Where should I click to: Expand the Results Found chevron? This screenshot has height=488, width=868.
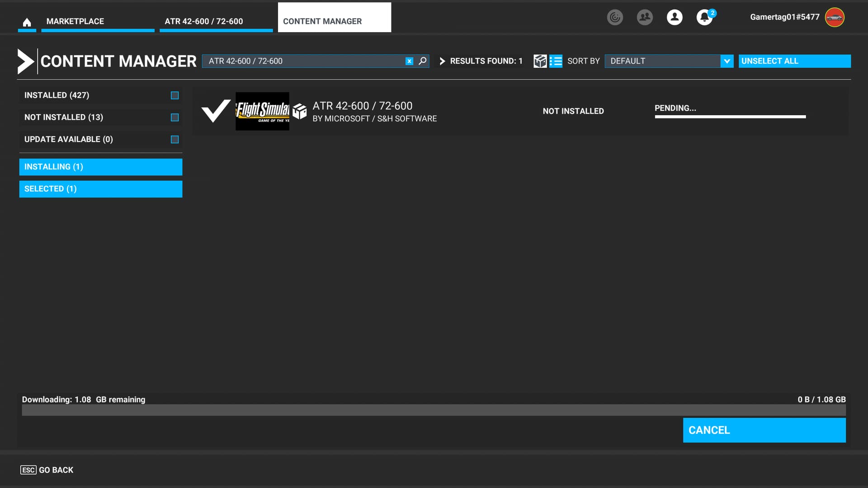tap(442, 61)
